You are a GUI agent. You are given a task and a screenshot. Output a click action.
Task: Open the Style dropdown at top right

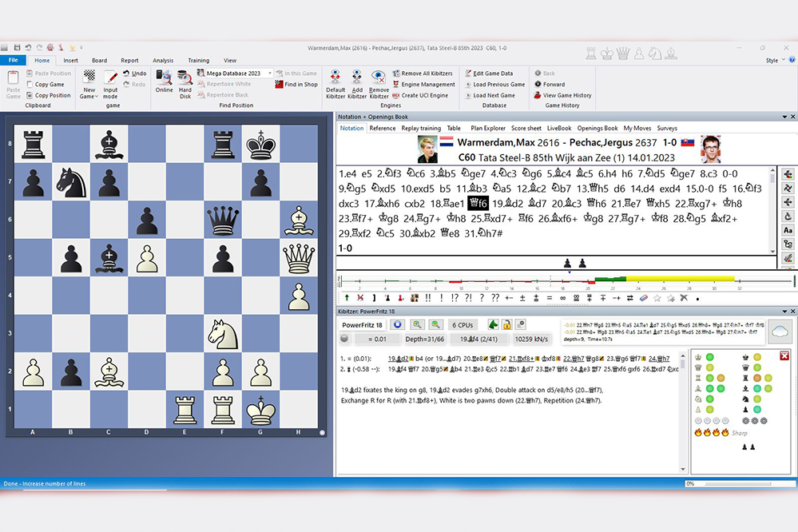[x=775, y=59]
